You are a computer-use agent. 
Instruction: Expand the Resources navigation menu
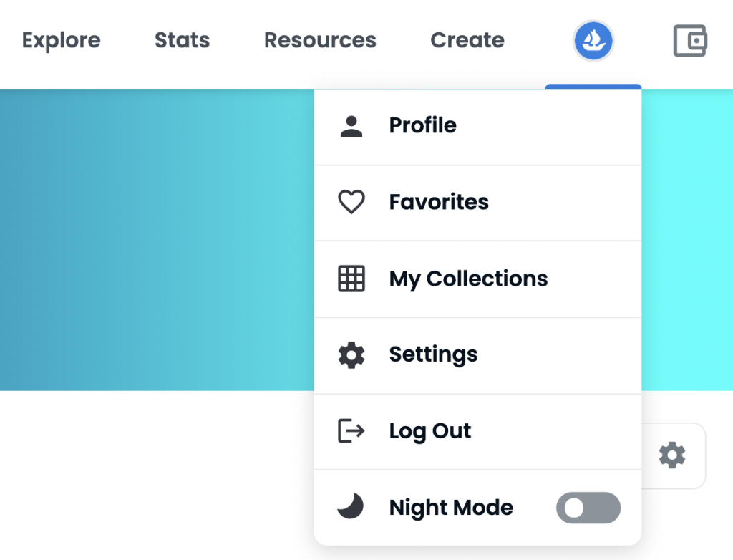click(320, 41)
